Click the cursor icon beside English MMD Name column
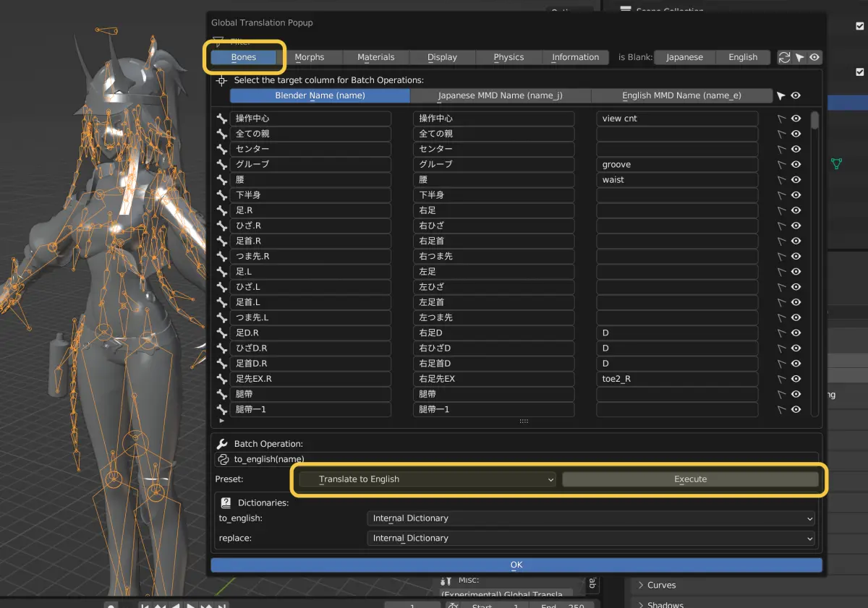This screenshot has height=608, width=868. coord(780,95)
